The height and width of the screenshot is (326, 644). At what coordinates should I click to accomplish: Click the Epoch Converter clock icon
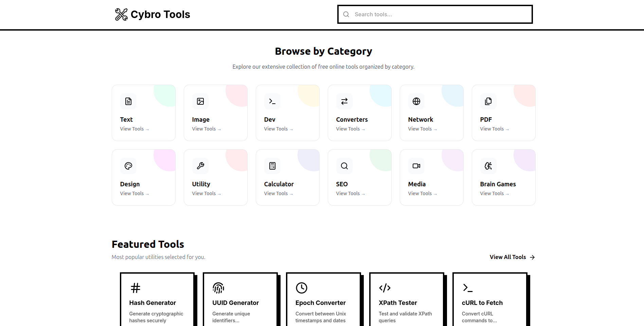click(x=302, y=288)
